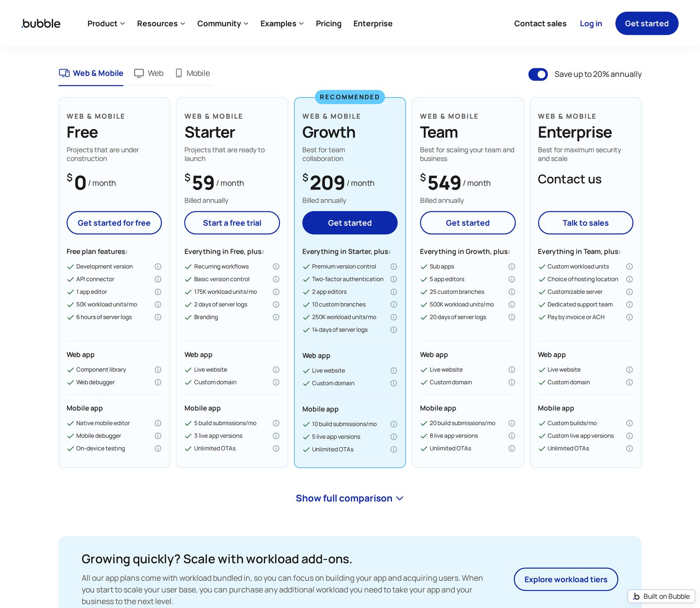Show info for 20 build submissions/mo
The image size is (700, 608).
(x=512, y=423)
